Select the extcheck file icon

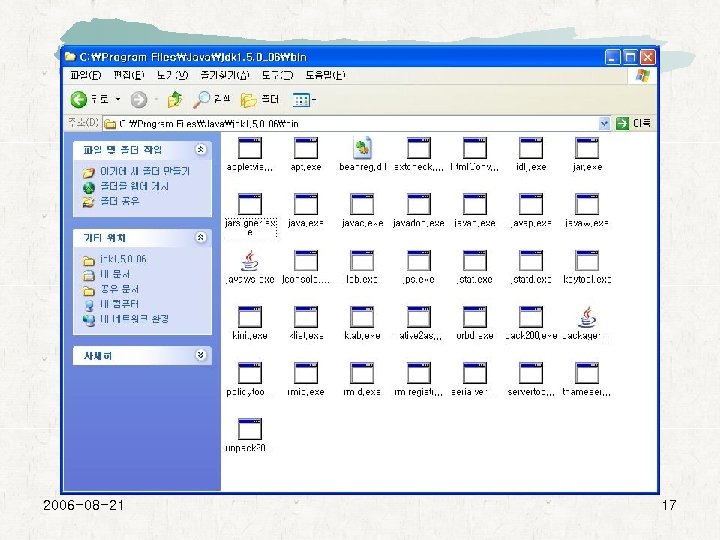(x=419, y=148)
